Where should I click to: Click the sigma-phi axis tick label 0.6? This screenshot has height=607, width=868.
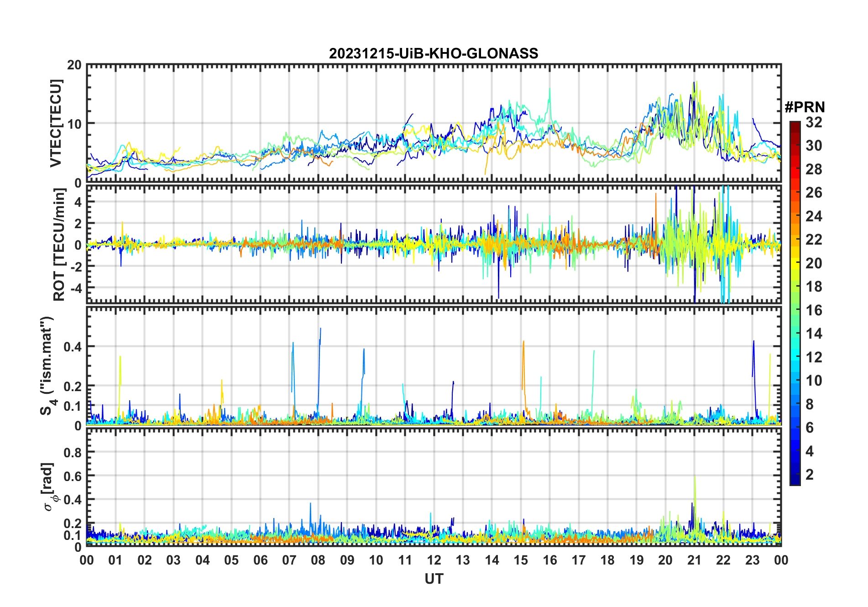click(73, 476)
